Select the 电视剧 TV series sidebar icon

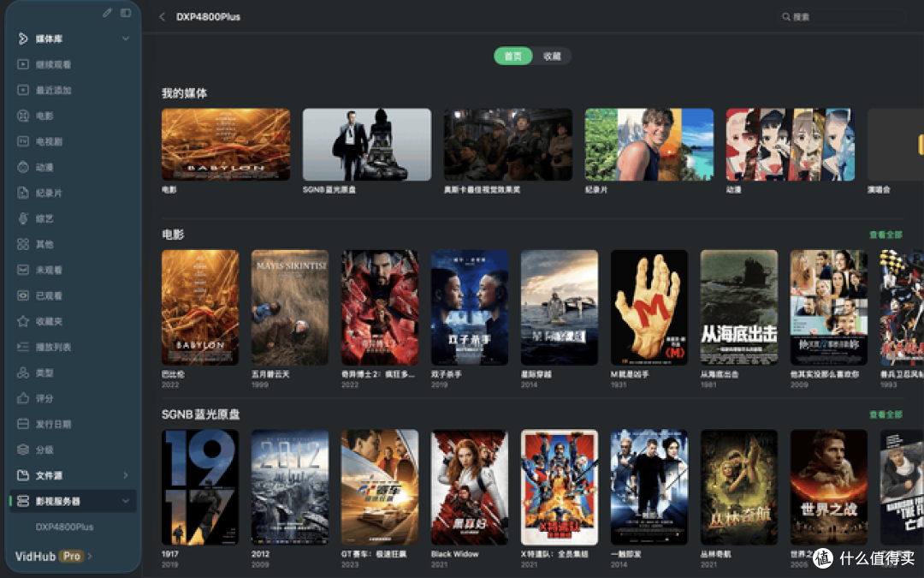(23, 141)
